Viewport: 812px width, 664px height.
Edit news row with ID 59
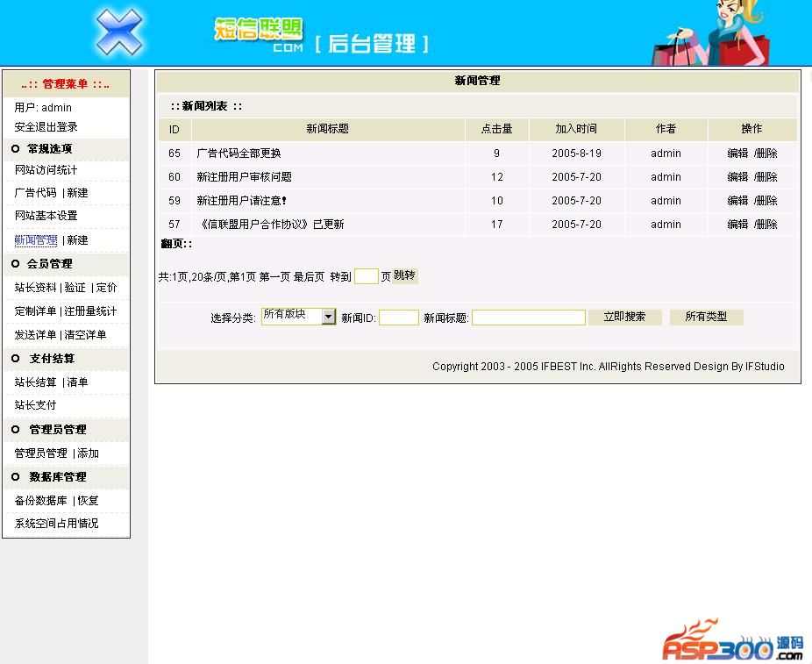(x=737, y=201)
